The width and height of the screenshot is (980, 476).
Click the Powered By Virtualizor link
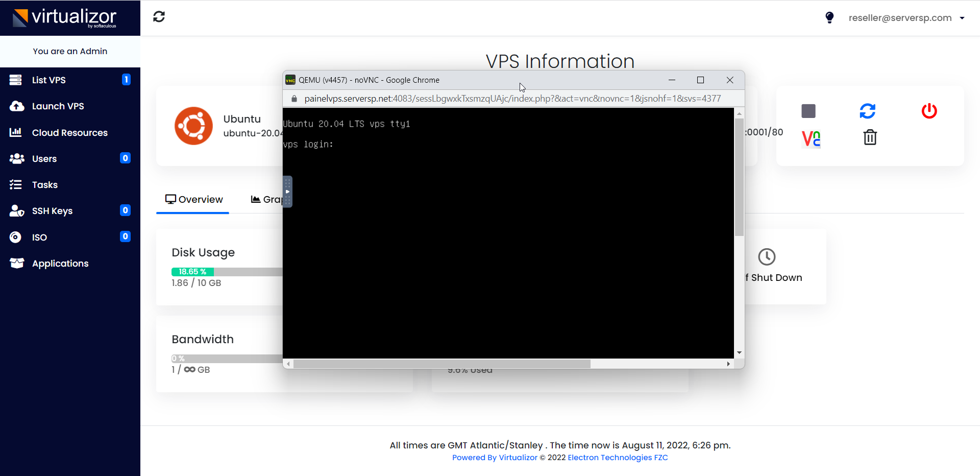(x=495, y=458)
